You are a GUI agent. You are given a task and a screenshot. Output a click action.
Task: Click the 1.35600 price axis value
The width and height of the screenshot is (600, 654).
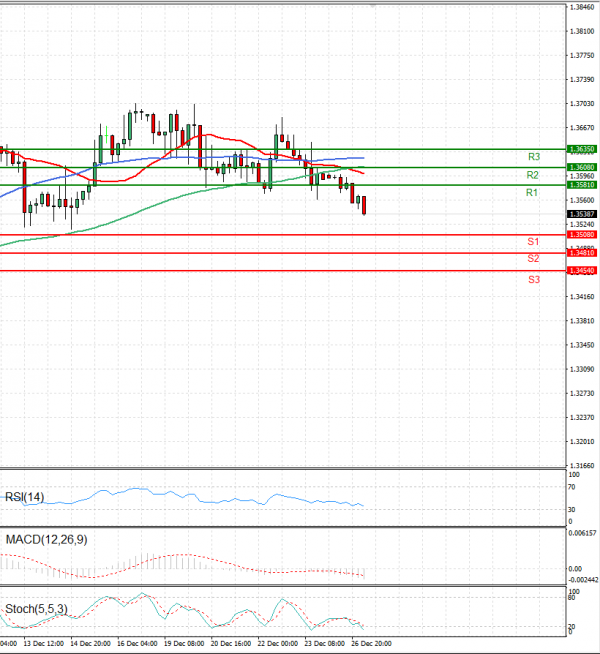[x=582, y=200]
